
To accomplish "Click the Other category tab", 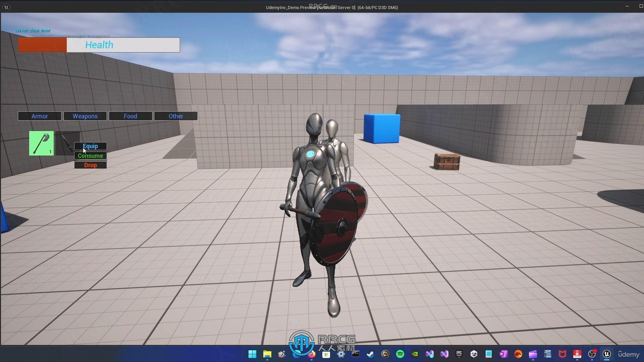I will pyautogui.click(x=176, y=116).
